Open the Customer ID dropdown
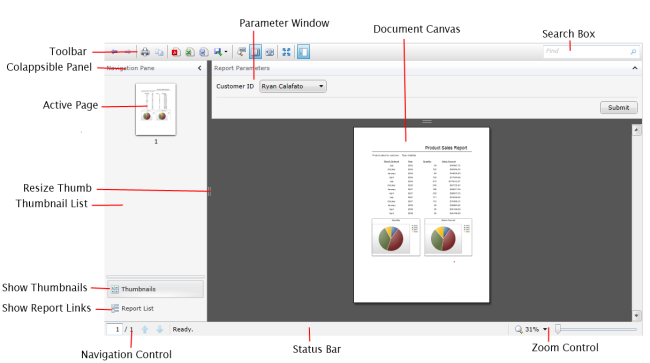 293,86
